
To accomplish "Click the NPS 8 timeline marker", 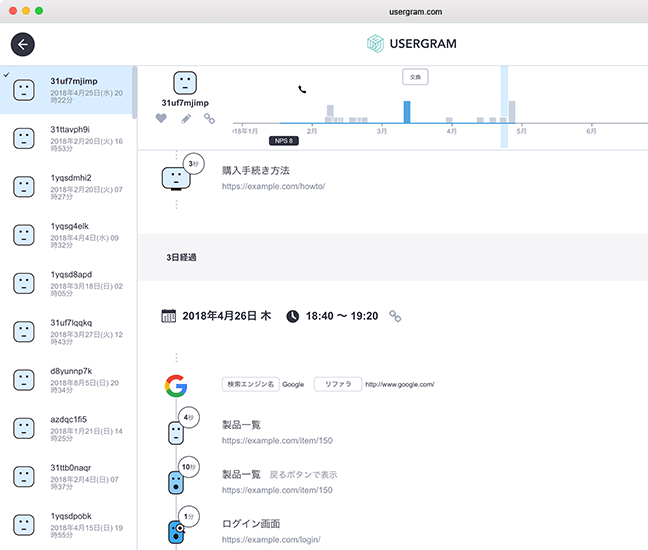I will click(x=284, y=141).
